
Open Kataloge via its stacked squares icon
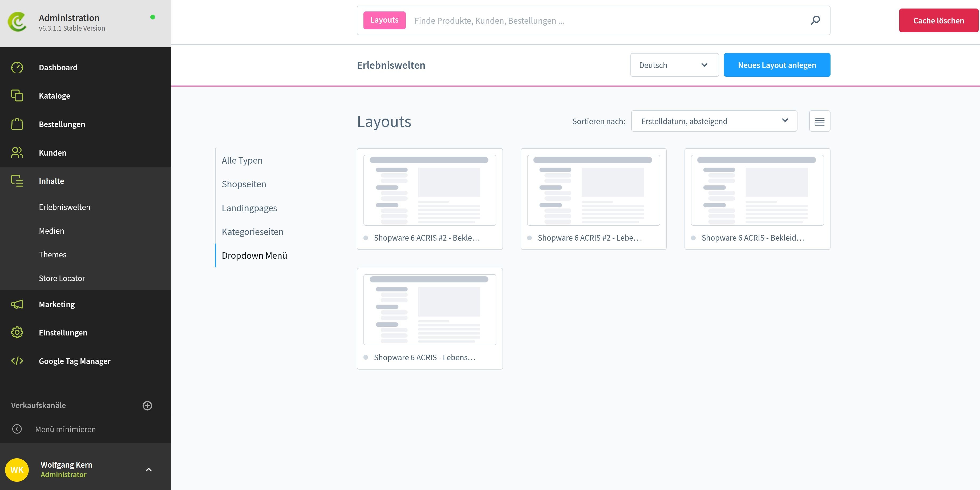coord(17,95)
